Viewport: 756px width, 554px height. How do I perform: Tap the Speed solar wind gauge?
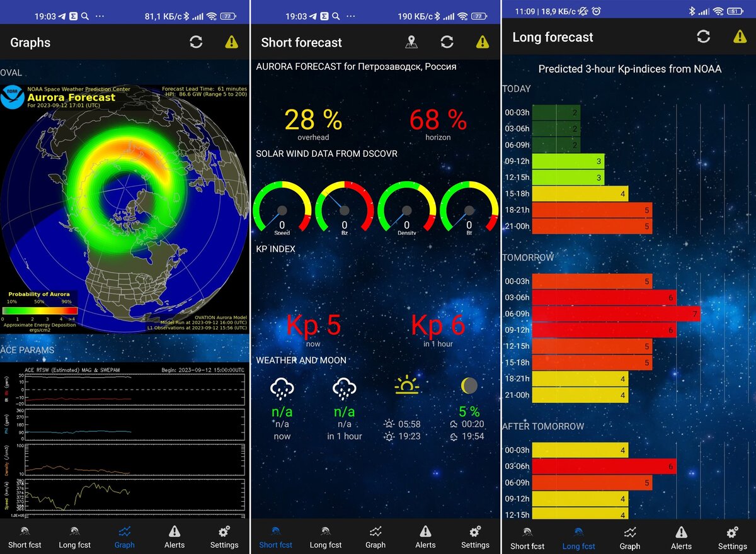point(282,208)
